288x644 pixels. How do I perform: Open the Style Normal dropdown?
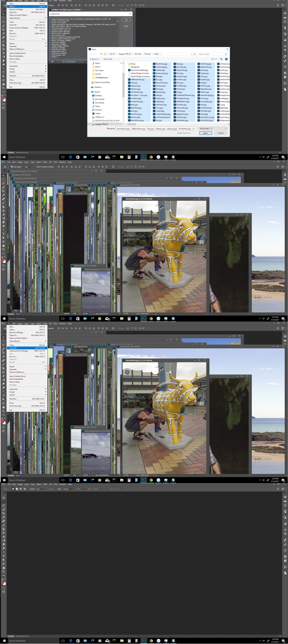68,489
